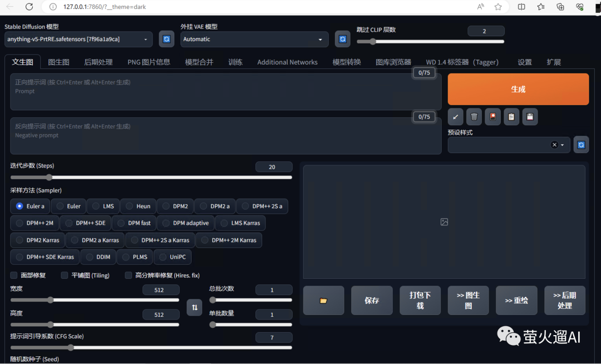Viewport: 601px width, 364px height.
Task: Open the 模型合并 tab
Action: [199, 62]
